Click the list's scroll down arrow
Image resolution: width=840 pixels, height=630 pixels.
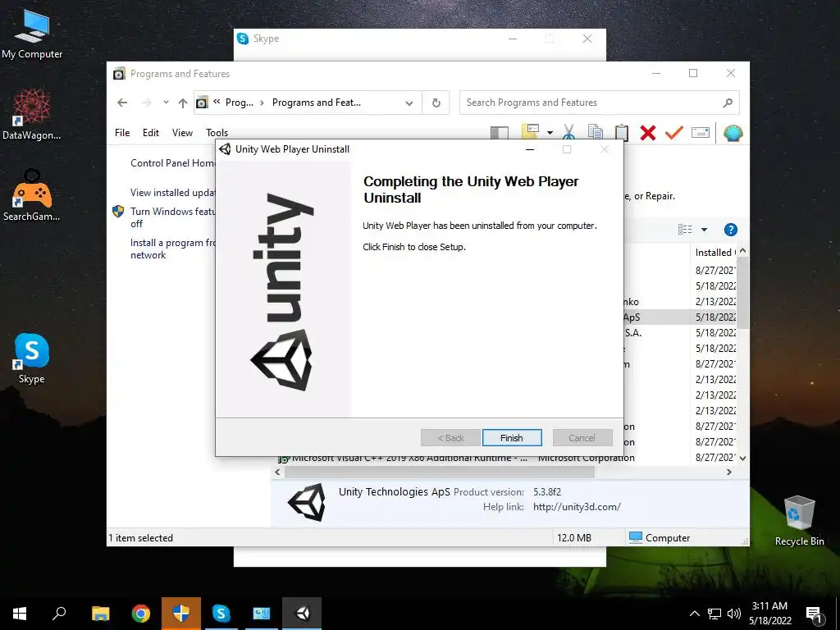pyautogui.click(x=742, y=458)
